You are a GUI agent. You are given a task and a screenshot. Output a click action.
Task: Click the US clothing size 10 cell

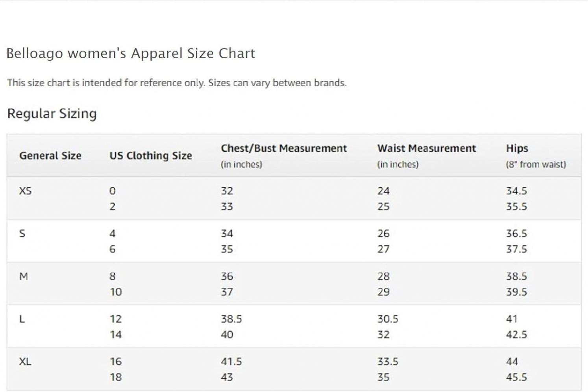click(x=116, y=292)
